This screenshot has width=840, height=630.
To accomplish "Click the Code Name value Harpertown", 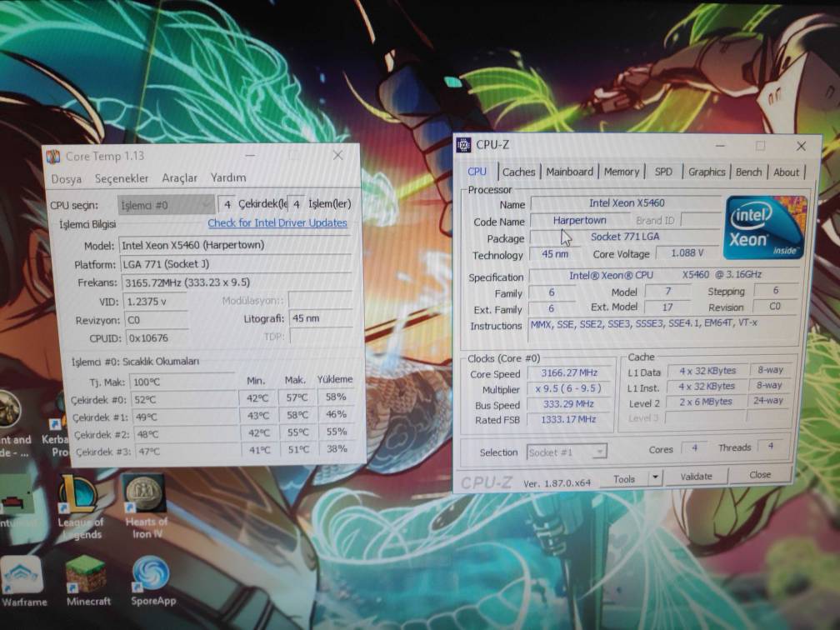I will point(579,220).
